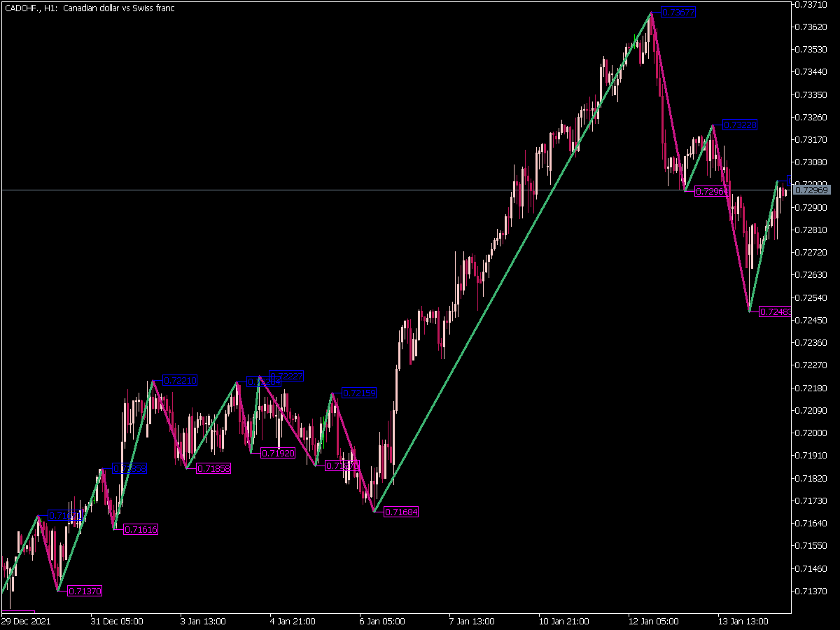Select the 0.73228 blue price label
Image resolution: width=840 pixels, height=630 pixels.
click(x=740, y=125)
